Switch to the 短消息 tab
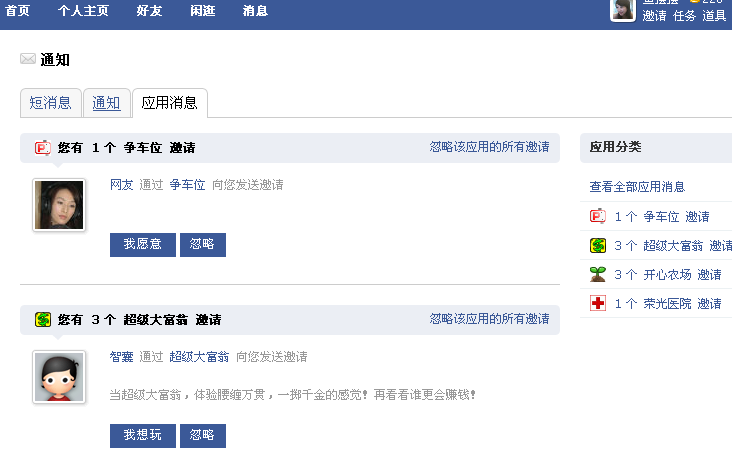The height and width of the screenshot is (453, 732). coord(50,103)
